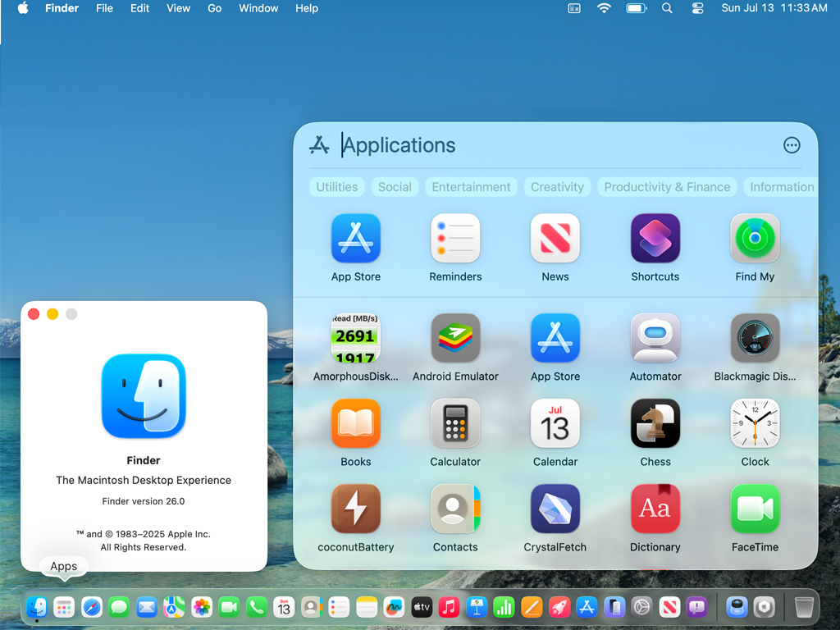The width and height of the screenshot is (840, 630).
Task: Click the Applications search field
Action: point(557,145)
